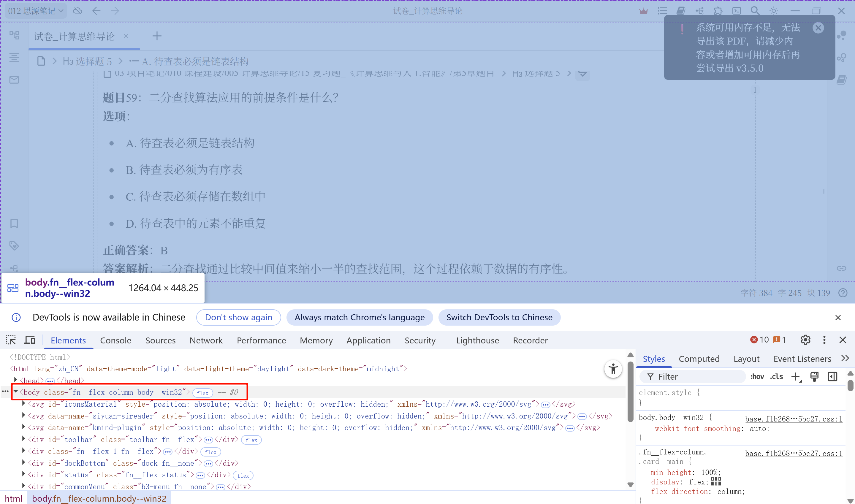Open DevTools settings gear

click(805, 340)
